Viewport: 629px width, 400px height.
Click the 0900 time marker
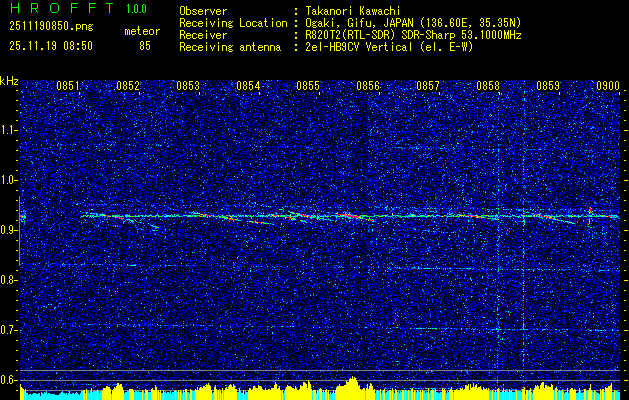tap(608, 86)
